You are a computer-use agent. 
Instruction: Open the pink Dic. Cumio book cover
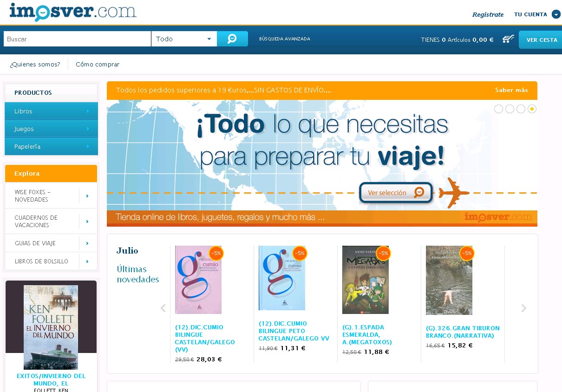pyautogui.click(x=198, y=280)
